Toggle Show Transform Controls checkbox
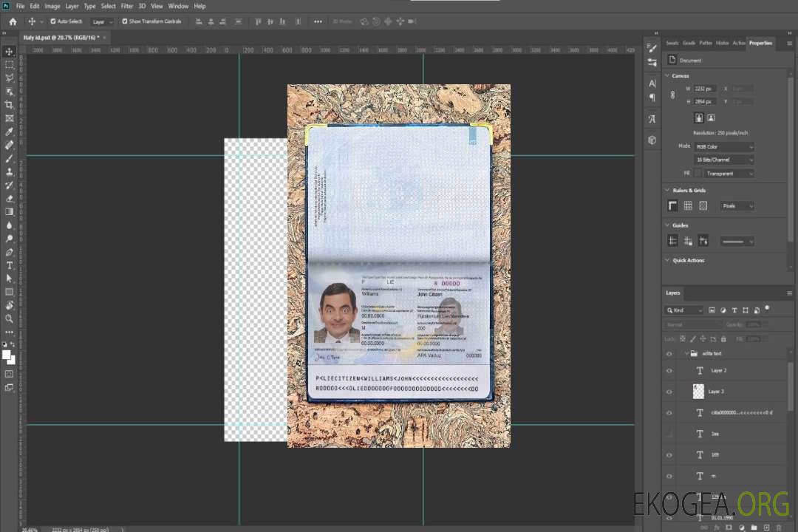The height and width of the screenshot is (532, 798). coord(125,21)
